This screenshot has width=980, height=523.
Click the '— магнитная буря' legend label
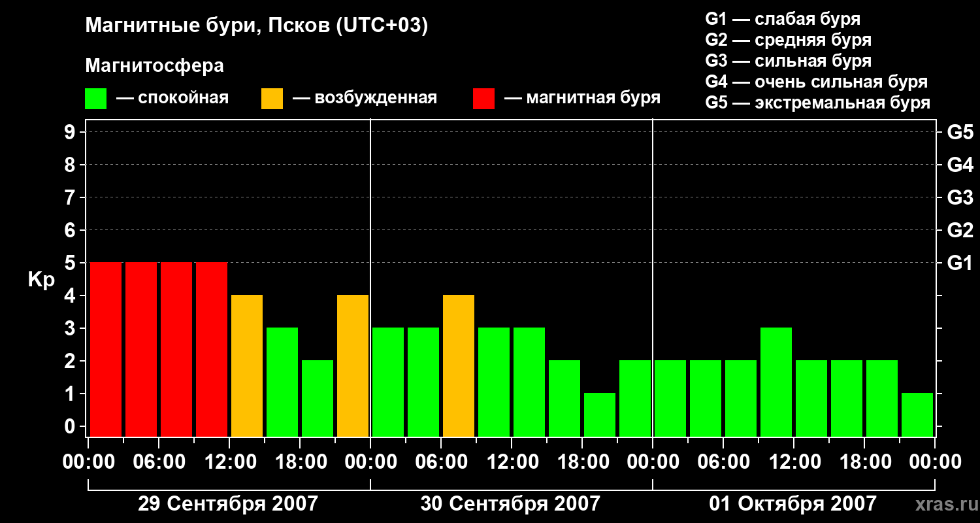pos(583,98)
